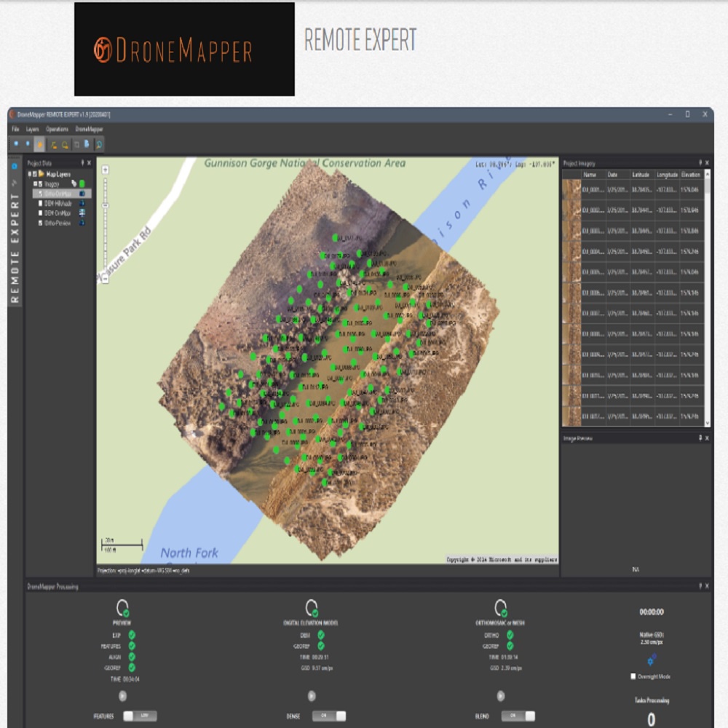Click the magnifier zoom toolbar icon
The image size is (728, 728).
click(99, 145)
